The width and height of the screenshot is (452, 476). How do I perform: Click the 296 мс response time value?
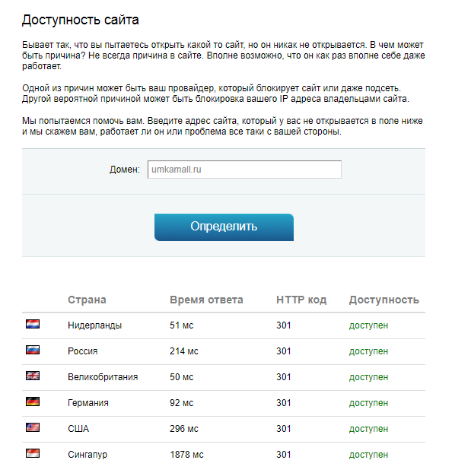pyautogui.click(x=184, y=429)
